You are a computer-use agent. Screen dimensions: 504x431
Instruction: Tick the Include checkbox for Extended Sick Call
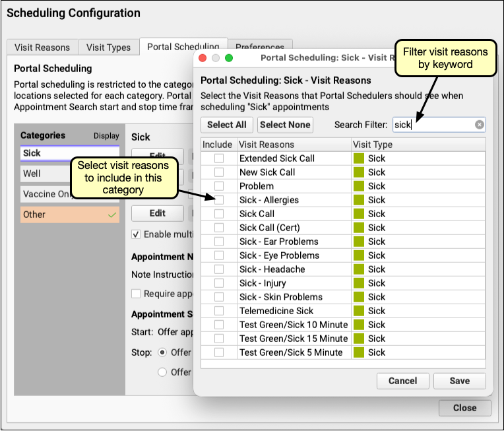pyautogui.click(x=218, y=158)
